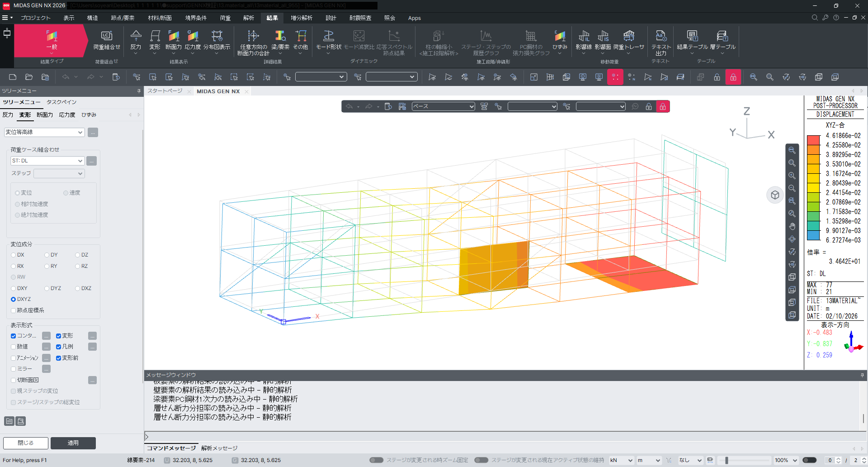Open the 結果テーブル results table icon
Viewport: 868px width, 467px height.
[x=692, y=40]
